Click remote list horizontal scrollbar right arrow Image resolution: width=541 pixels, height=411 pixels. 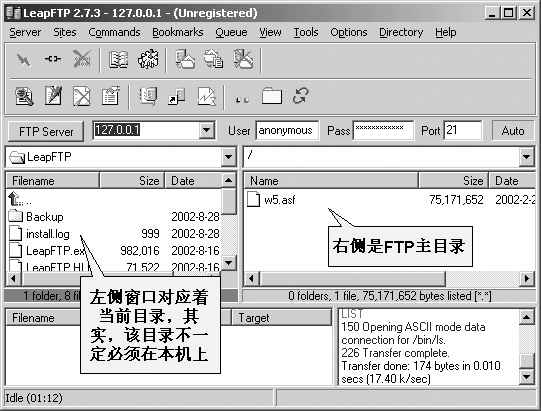click(x=527, y=278)
